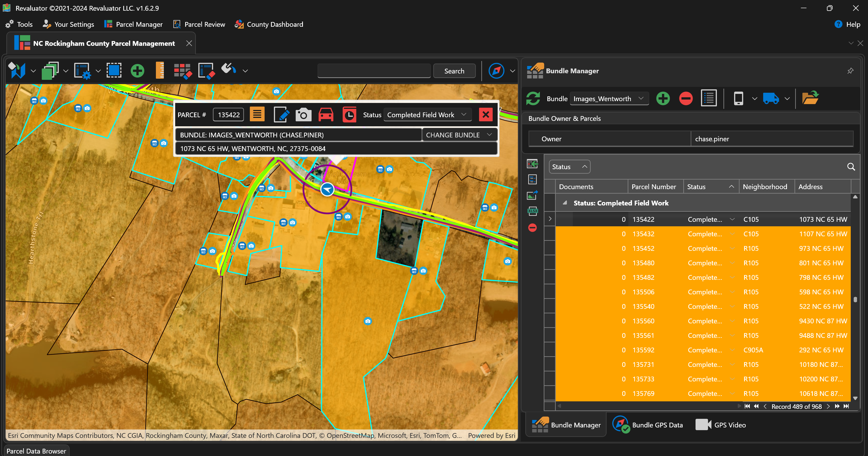Pin the Bundle Manager panel
Image resolution: width=868 pixels, height=456 pixels.
point(850,71)
